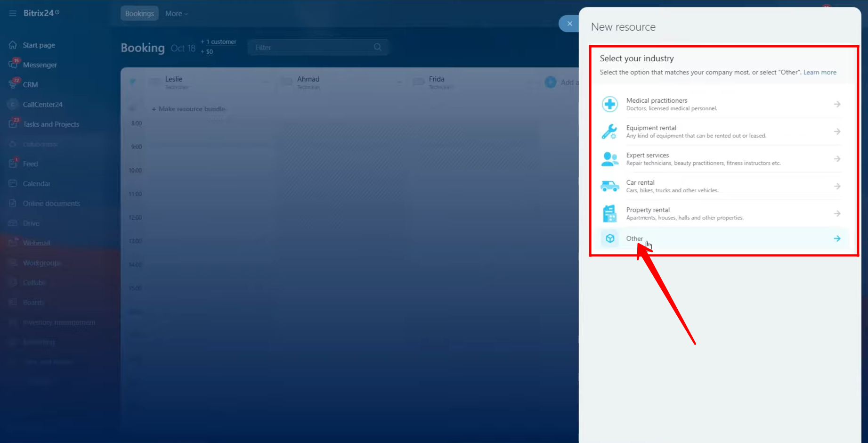Choose the Expert services people icon

[x=609, y=159]
